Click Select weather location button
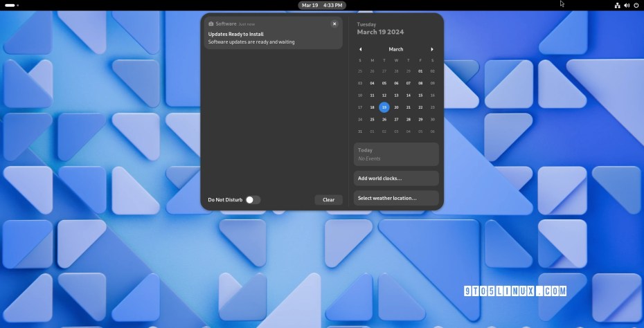This screenshot has height=328, width=644. (396, 199)
